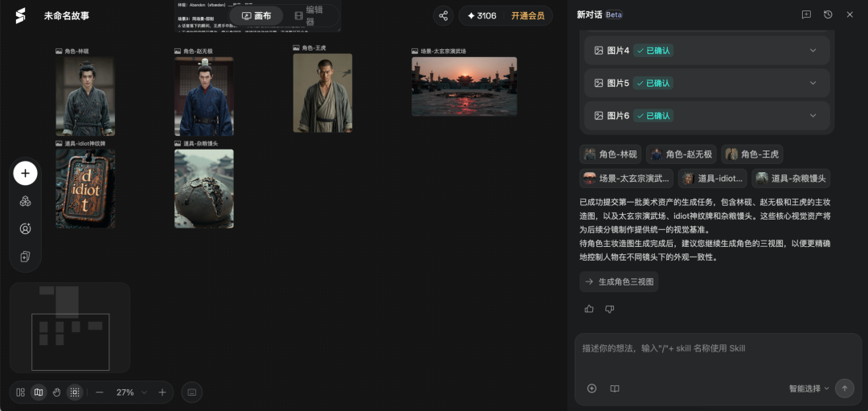Click the image icon beside 图片5
This screenshot has width=868, height=411.
[599, 83]
